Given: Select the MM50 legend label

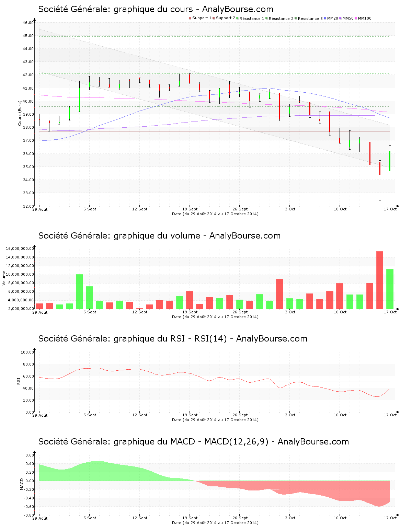Looking at the screenshot, I should (x=348, y=18).
